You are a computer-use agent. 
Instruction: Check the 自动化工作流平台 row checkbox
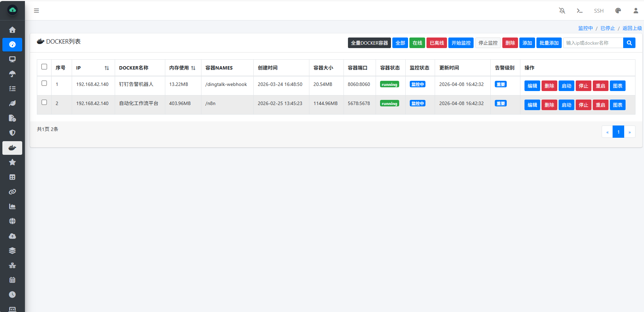click(x=44, y=102)
